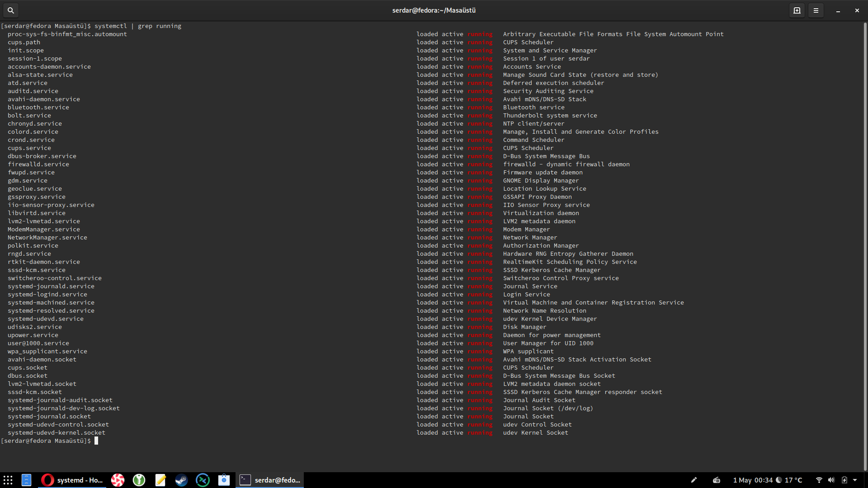The width and height of the screenshot is (868, 488).
Task: Click 'wpa_supplicant.service' unit name
Action: point(47,352)
